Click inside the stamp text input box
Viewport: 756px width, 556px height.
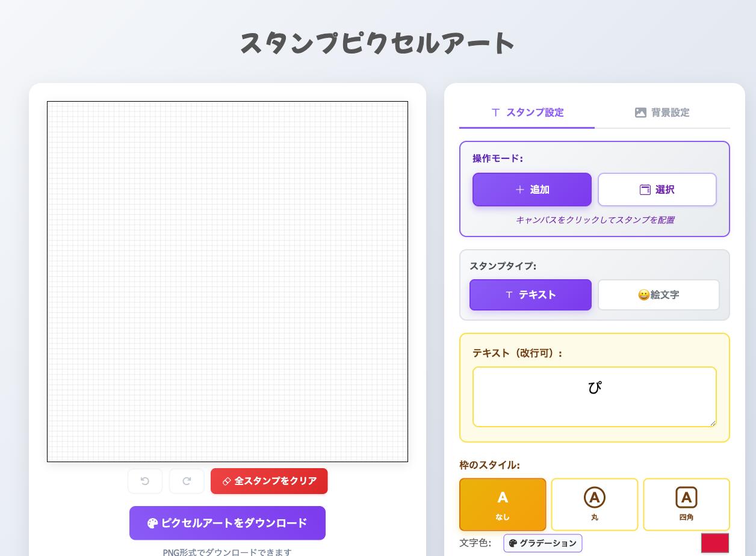pos(594,397)
